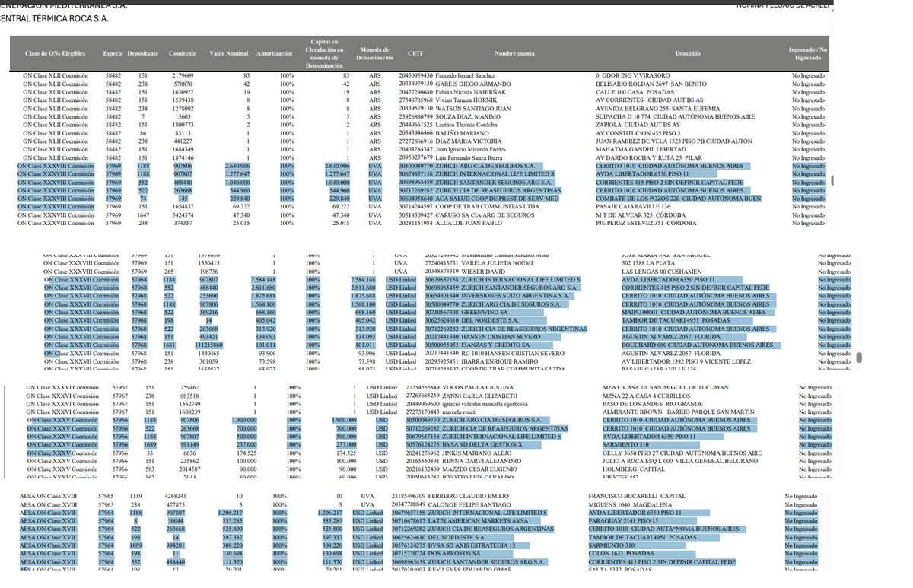Click comitente number 1630922
913x588 pixels.
tap(183, 92)
